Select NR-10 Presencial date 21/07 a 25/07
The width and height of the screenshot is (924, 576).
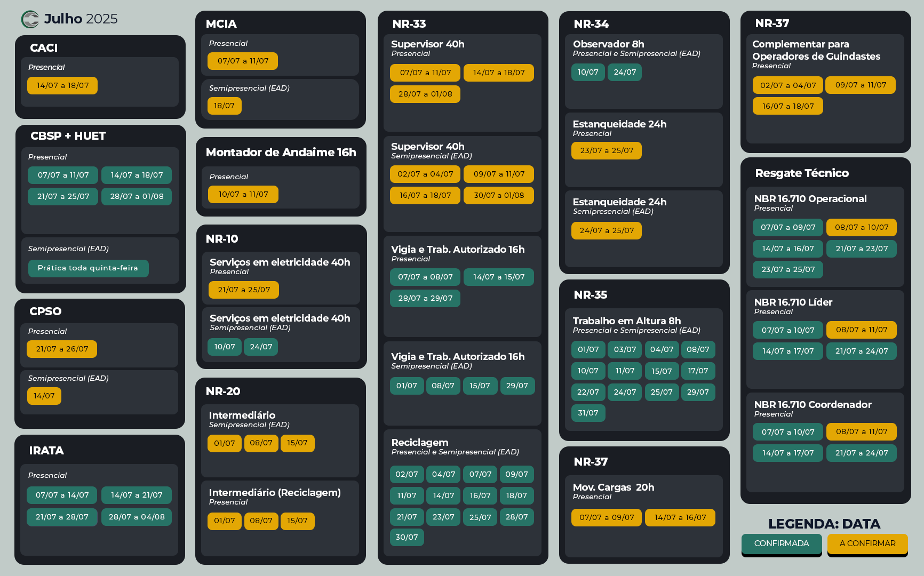coord(244,290)
